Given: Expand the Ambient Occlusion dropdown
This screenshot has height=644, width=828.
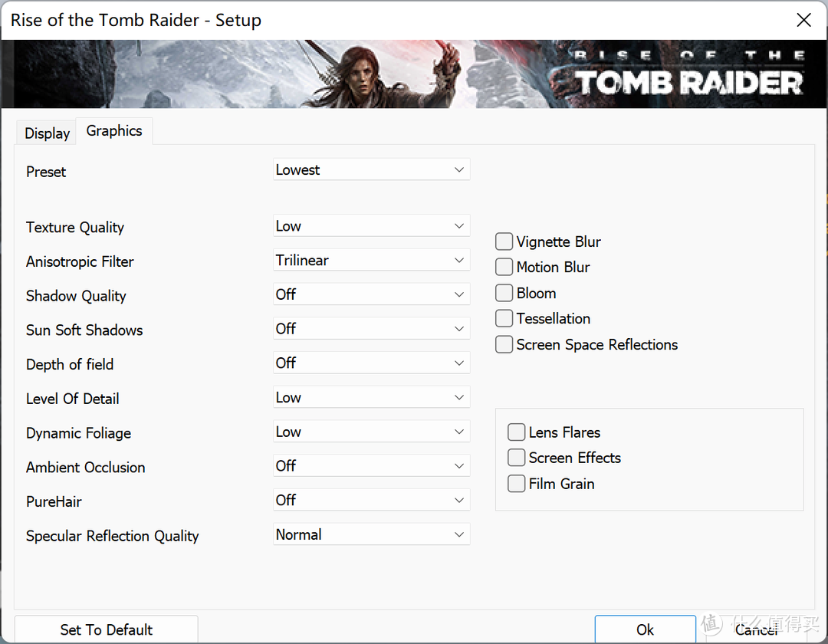Looking at the screenshot, I should point(371,466).
